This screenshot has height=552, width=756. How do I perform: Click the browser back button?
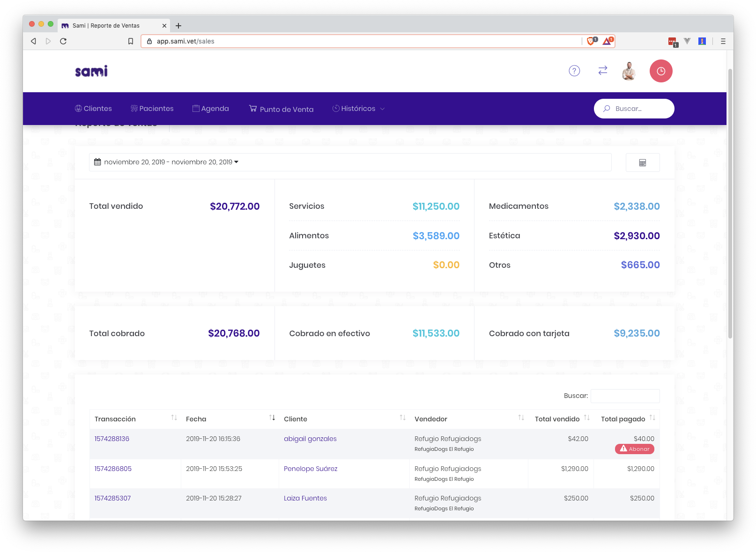pyautogui.click(x=33, y=41)
